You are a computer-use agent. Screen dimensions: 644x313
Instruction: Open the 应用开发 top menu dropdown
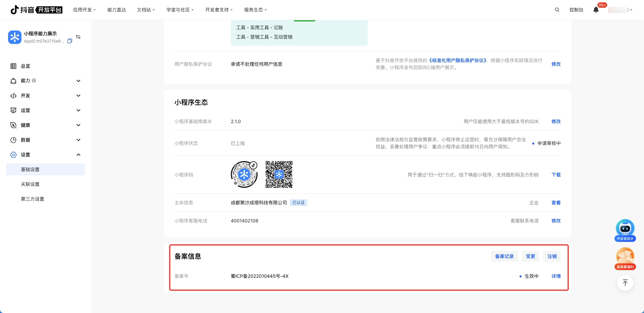(x=84, y=10)
